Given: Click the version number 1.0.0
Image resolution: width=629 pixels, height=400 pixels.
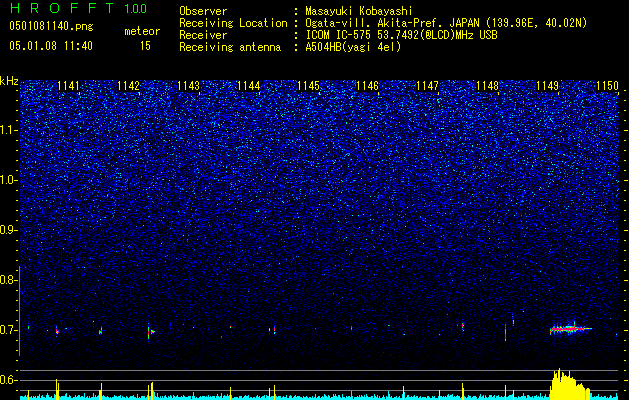Looking at the screenshot, I should click(x=136, y=8).
